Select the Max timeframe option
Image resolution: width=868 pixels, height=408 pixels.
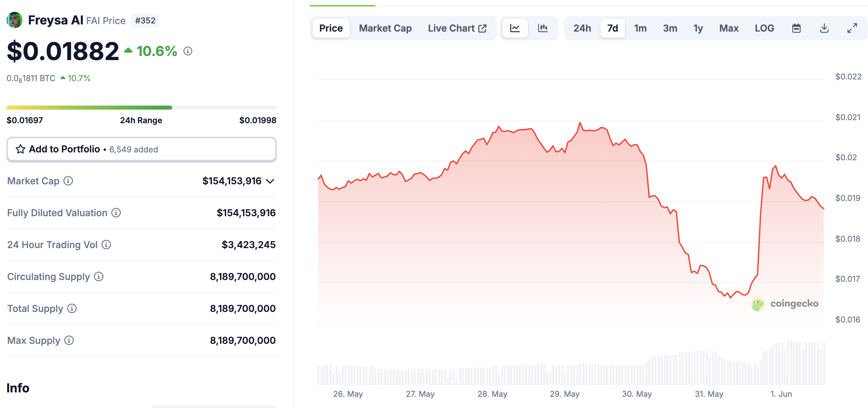[729, 28]
